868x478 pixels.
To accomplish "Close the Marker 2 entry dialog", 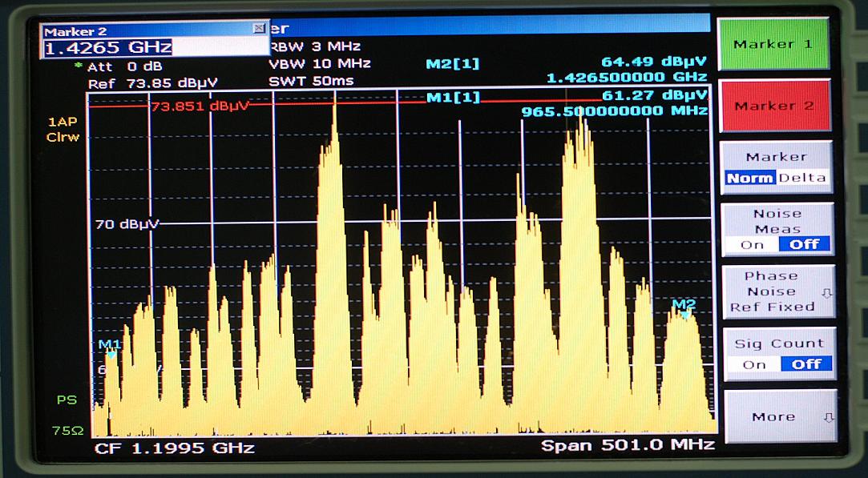I will [x=259, y=29].
